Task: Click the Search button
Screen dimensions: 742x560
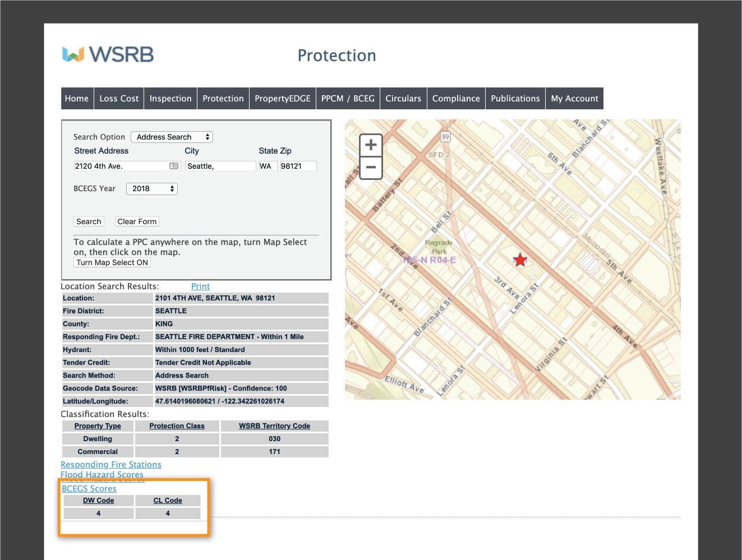Action: 89,221
